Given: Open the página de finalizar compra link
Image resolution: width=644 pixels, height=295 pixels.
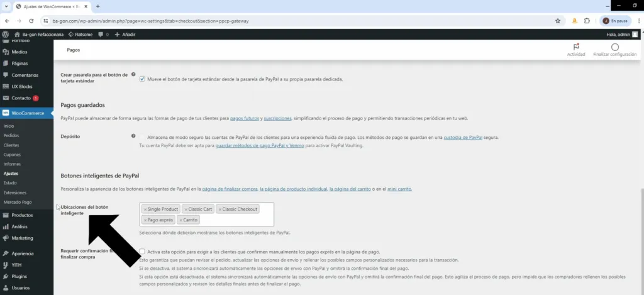Looking at the screenshot, I should [x=230, y=189].
